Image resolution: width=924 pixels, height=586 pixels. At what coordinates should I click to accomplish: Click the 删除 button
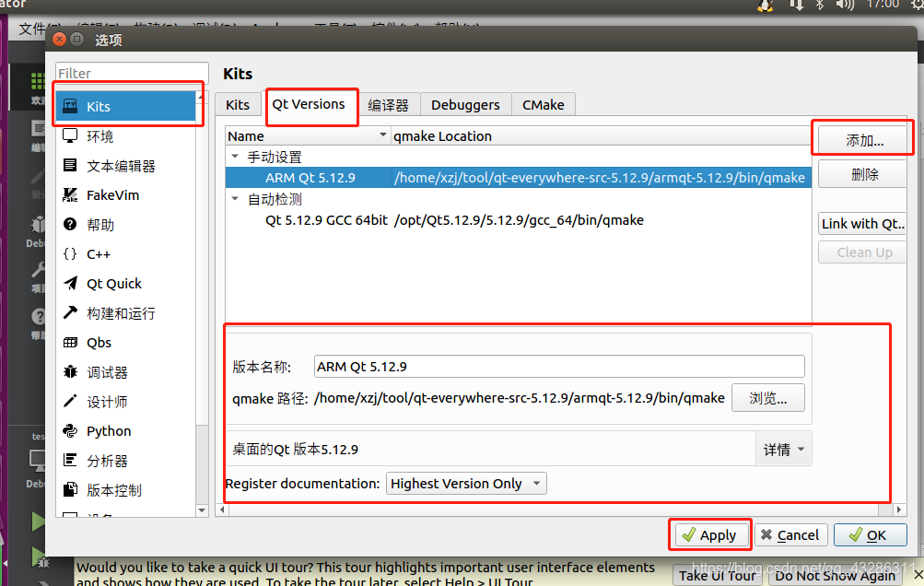pos(864,174)
